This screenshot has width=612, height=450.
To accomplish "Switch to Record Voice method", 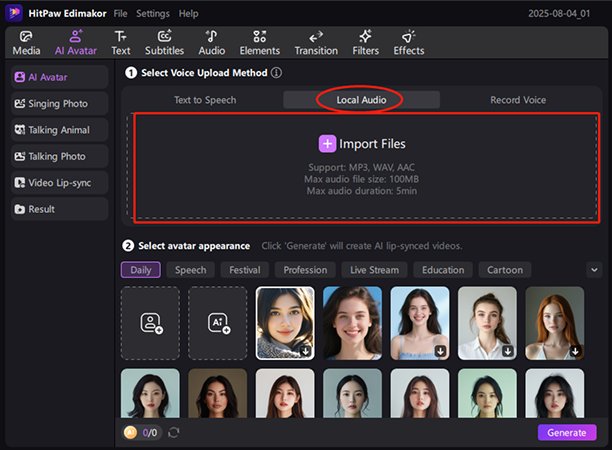I will click(518, 100).
